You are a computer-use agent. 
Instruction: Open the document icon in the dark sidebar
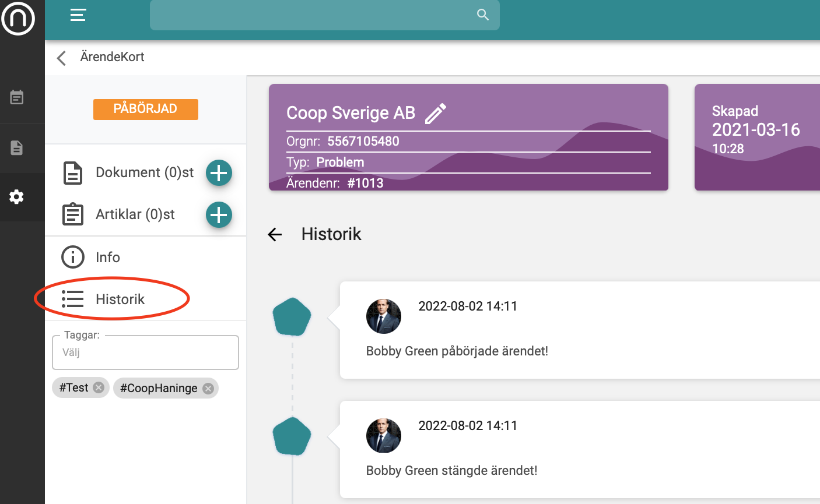[17, 147]
